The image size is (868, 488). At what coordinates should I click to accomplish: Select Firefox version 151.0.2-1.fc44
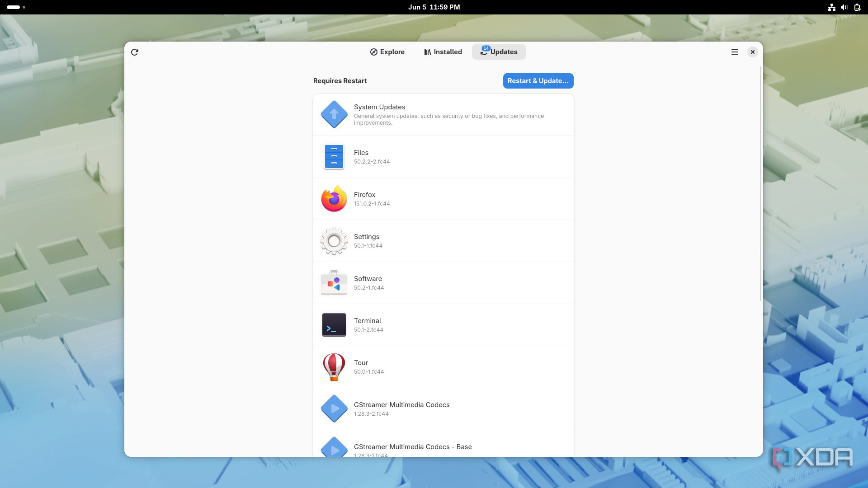pos(372,204)
